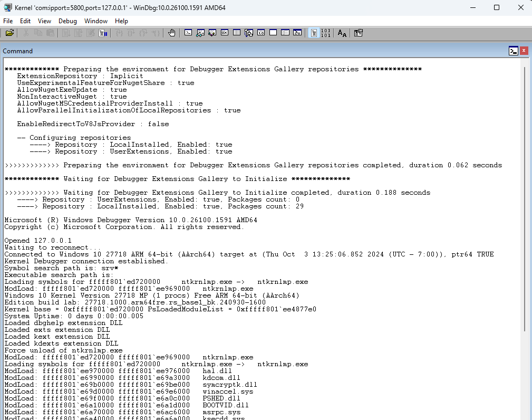Switch to Source Mode Off (101) toggle
532x420 pixels.
point(326,33)
